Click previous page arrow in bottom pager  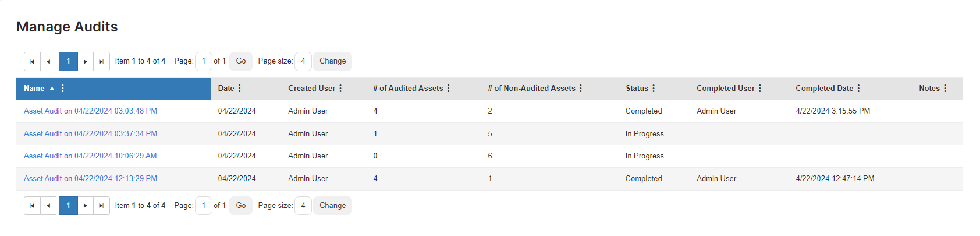pos(48,206)
